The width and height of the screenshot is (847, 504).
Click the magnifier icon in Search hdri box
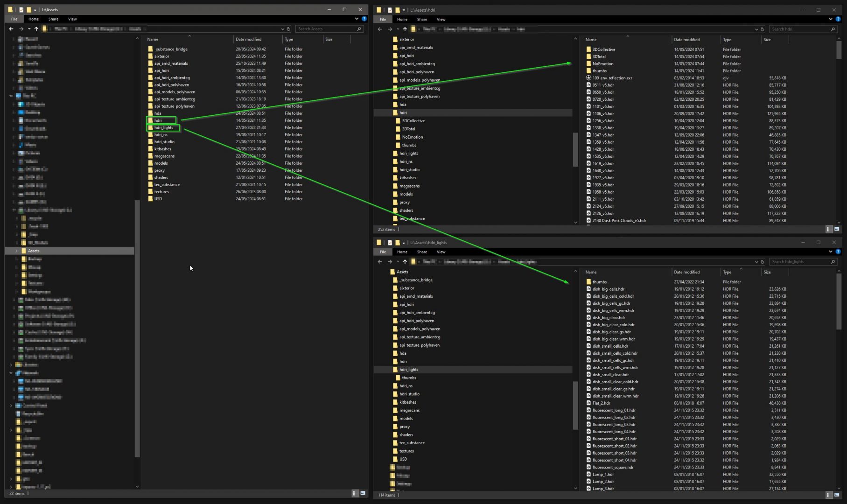(x=833, y=29)
